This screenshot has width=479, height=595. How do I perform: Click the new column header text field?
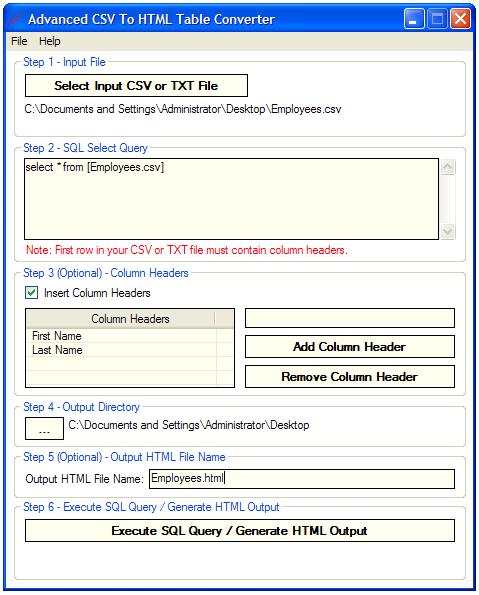click(x=350, y=318)
